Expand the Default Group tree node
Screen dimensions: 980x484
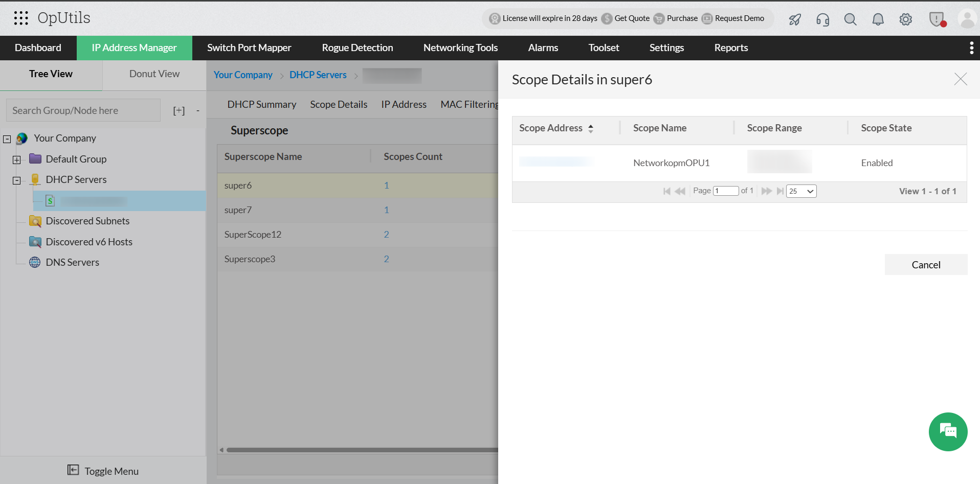(x=16, y=159)
